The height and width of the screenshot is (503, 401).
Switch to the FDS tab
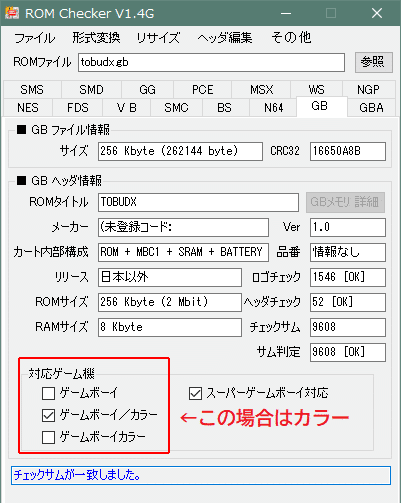[78, 108]
